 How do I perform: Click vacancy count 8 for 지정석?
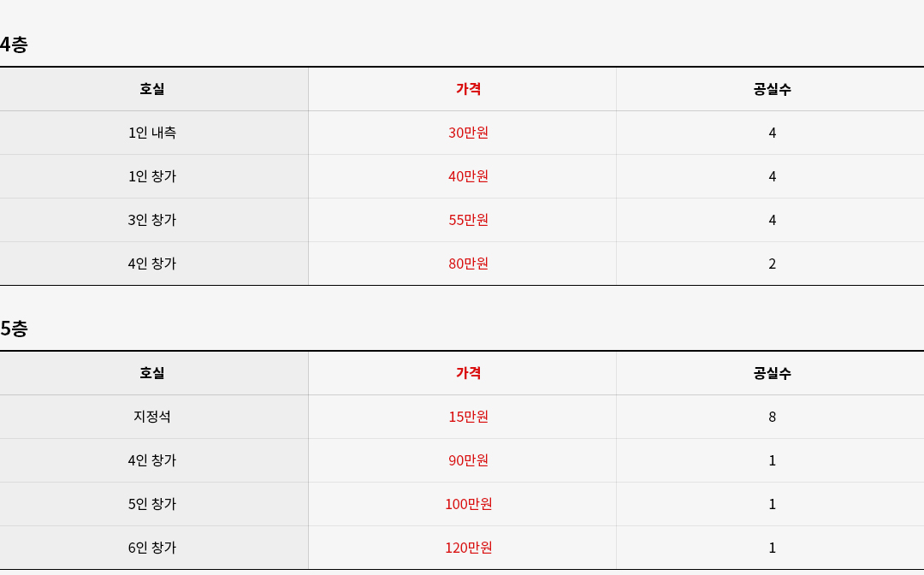pyautogui.click(x=772, y=417)
